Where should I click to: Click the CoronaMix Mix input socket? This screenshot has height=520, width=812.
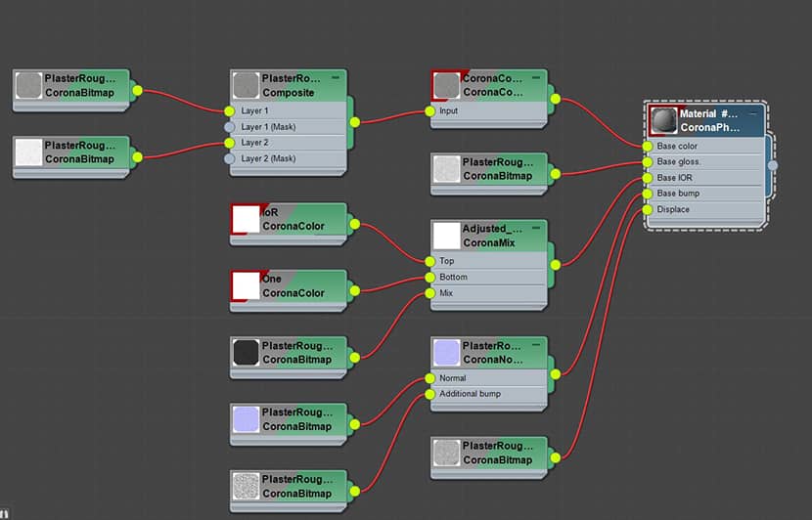429,293
